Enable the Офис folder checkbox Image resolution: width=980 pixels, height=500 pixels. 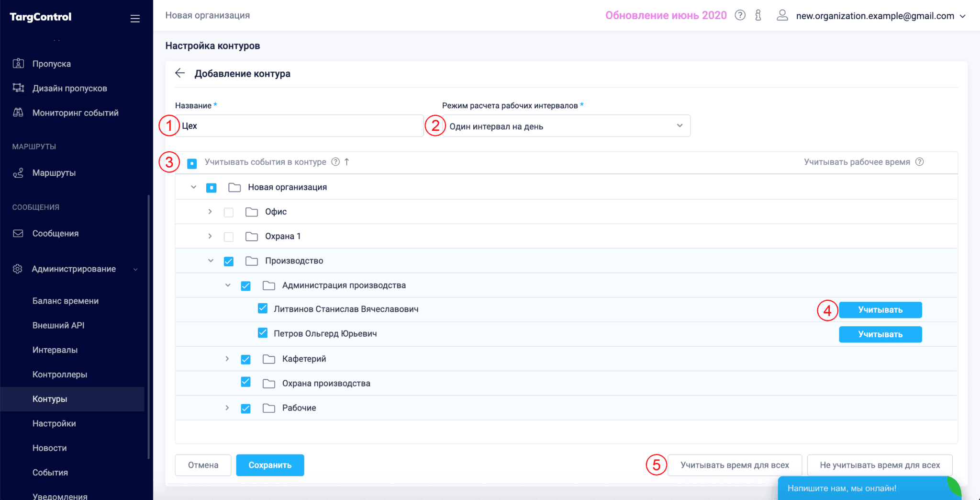click(x=229, y=212)
